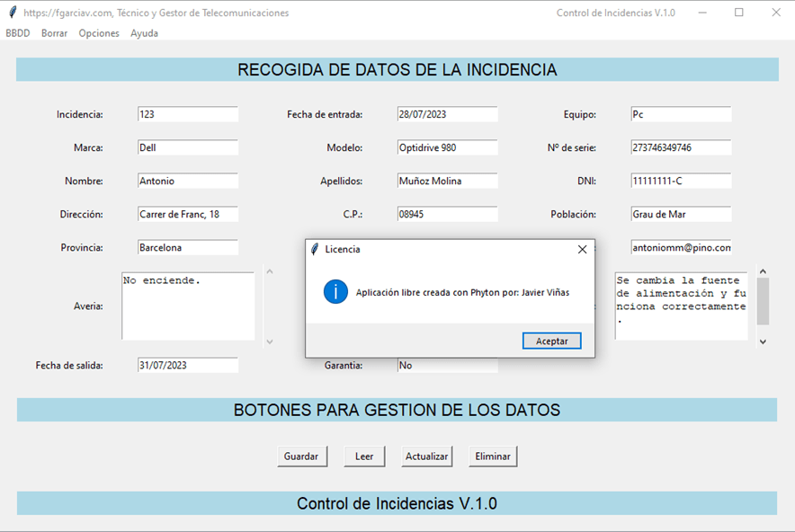
Task: Open the Opciones menu
Action: 99,33
